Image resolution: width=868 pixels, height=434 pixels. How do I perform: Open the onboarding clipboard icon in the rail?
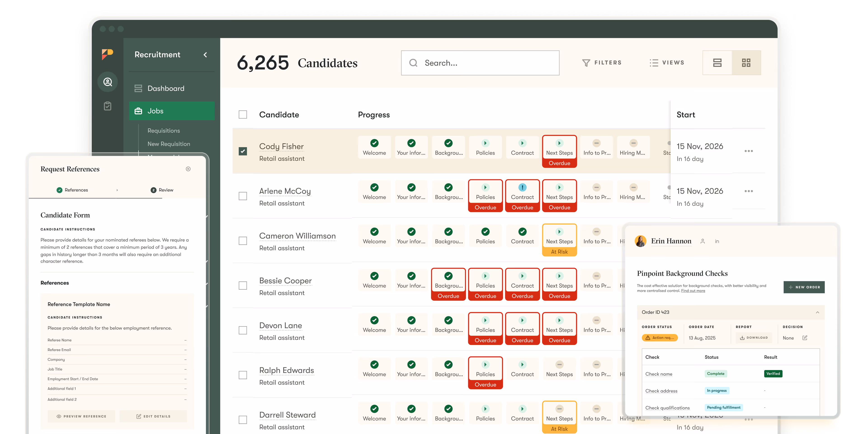[108, 106]
